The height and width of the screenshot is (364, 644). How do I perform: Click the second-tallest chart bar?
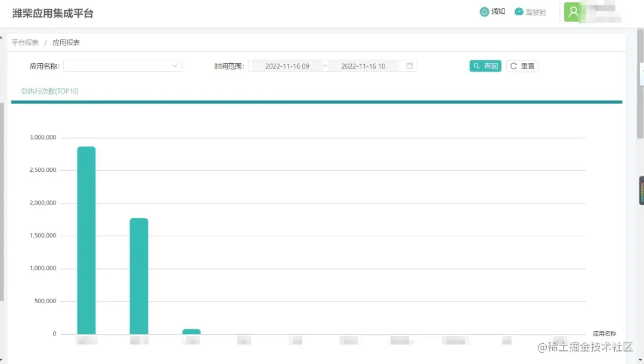coord(139,276)
